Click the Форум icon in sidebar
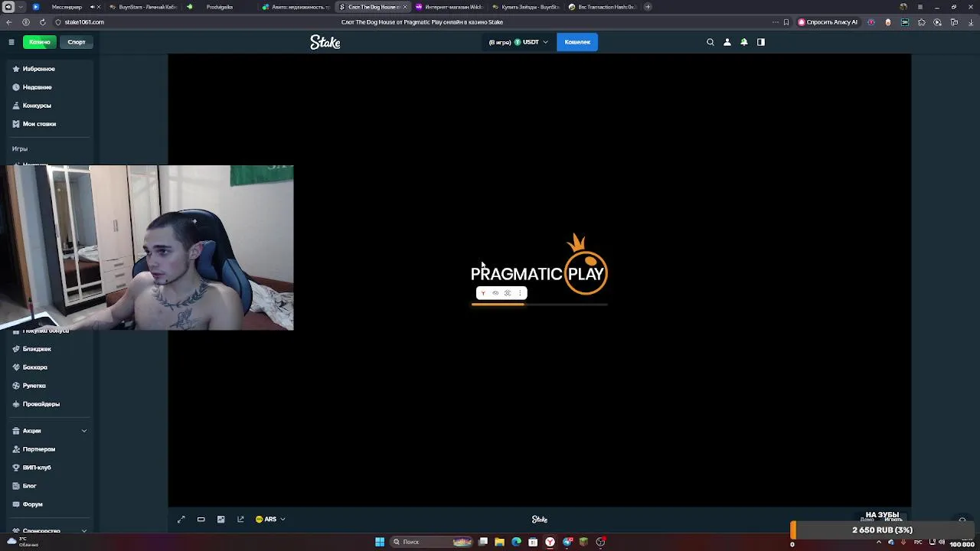980x551 pixels. (16, 504)
